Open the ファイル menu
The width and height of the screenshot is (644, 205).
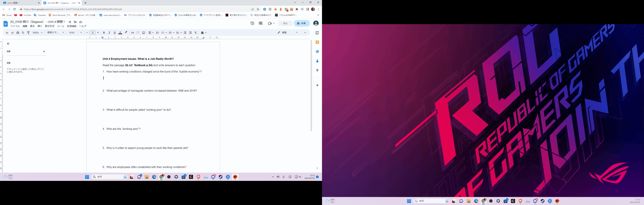click(x=15, y=26)
